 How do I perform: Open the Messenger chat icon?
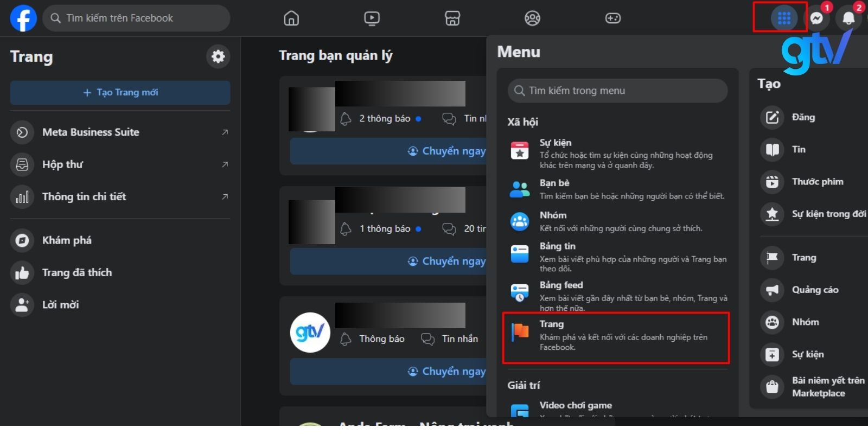click(816, 18)
